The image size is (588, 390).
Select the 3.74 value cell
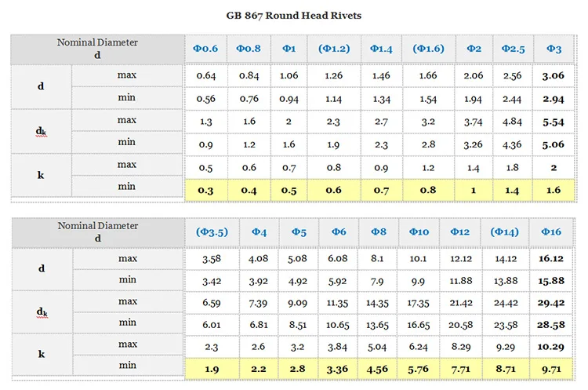point(473,123)
